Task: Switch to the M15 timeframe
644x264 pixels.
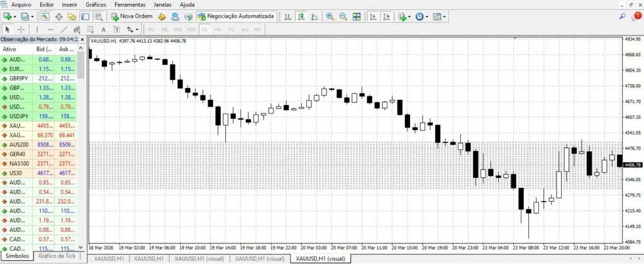Action: [178, 30]
